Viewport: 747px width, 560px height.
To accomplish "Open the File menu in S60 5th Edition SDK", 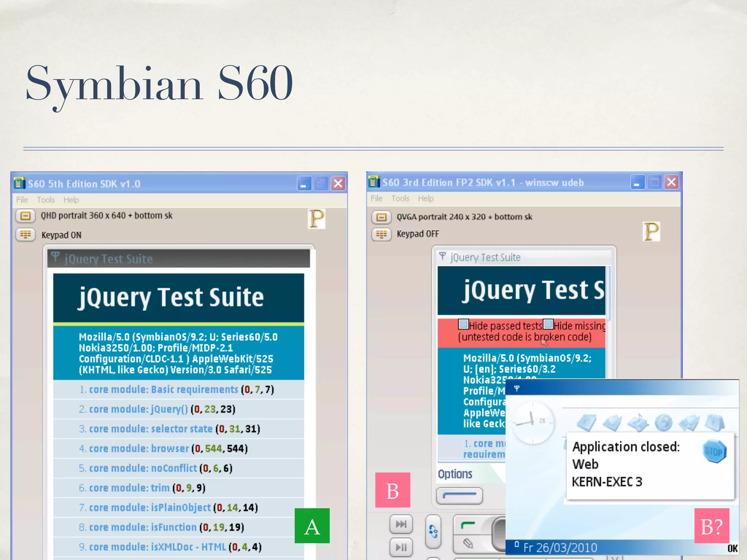I will coord(22,200).
